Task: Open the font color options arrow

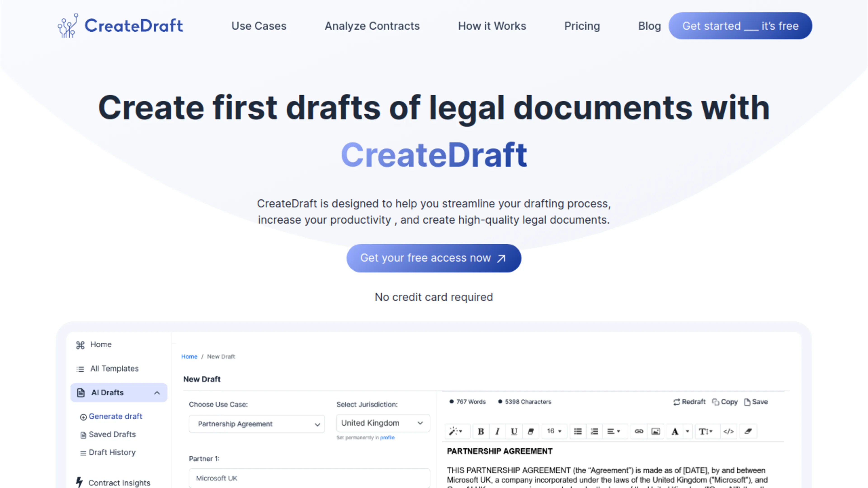Action: click(687, 431)
